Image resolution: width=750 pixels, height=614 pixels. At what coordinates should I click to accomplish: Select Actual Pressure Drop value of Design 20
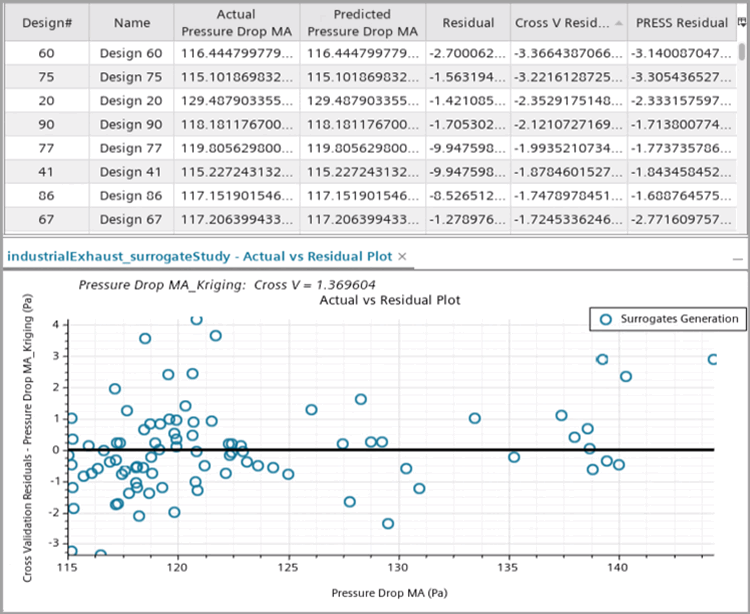click(237, 100)
